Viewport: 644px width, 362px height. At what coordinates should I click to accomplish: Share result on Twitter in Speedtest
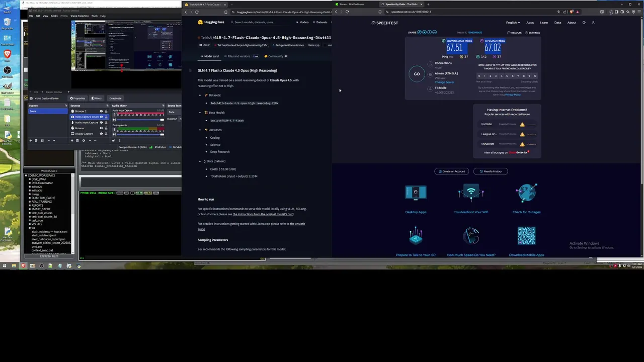pyautogui.click(x=424, y=32)
